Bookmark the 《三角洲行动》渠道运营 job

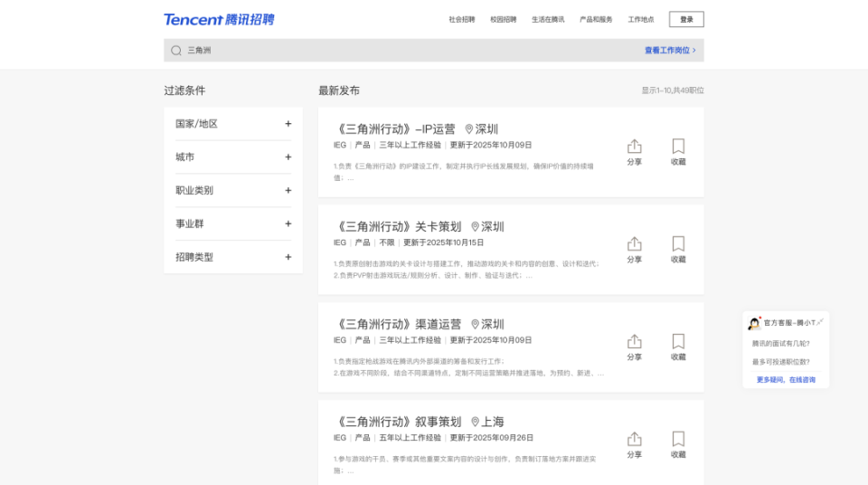[x=678, y=347]
